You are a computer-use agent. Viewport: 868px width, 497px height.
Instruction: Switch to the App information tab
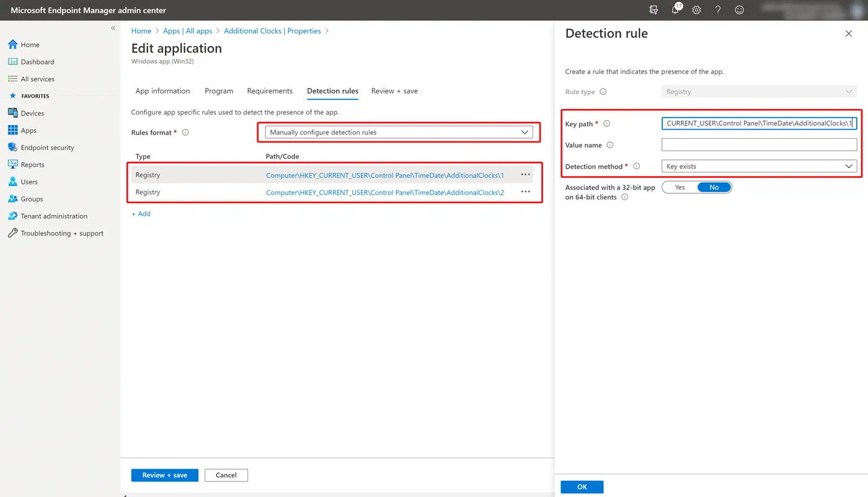point(162,91)
